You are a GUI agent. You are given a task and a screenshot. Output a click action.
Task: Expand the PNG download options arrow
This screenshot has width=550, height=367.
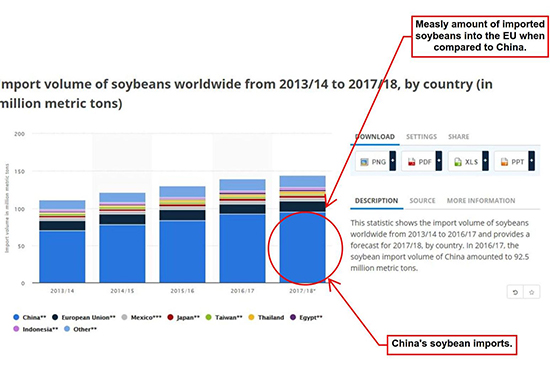point(393,161)
